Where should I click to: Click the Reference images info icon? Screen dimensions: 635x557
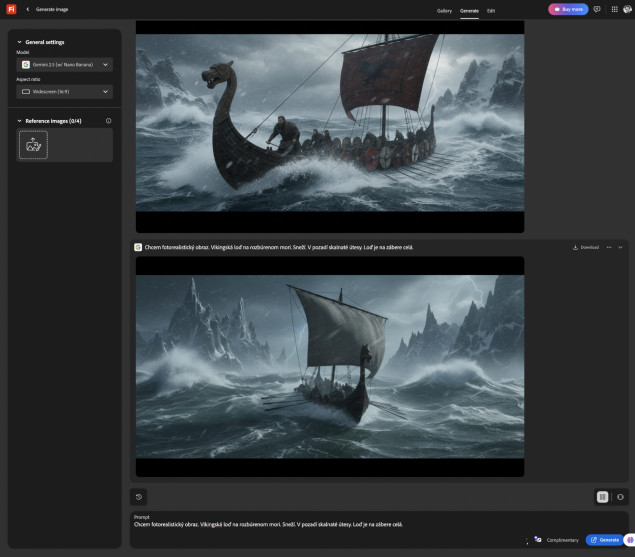[108, 121]
